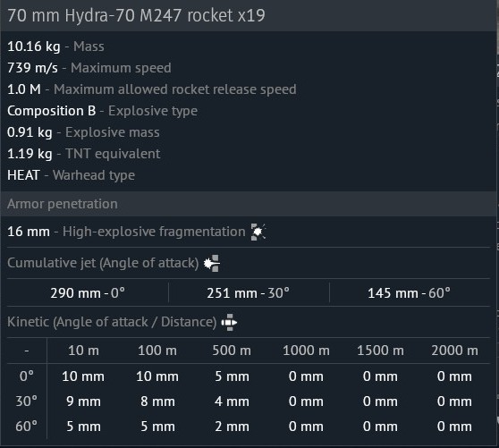Click the '1.19 kg' TNT equivalent value
Screen dimensions: 499x448
30,154
